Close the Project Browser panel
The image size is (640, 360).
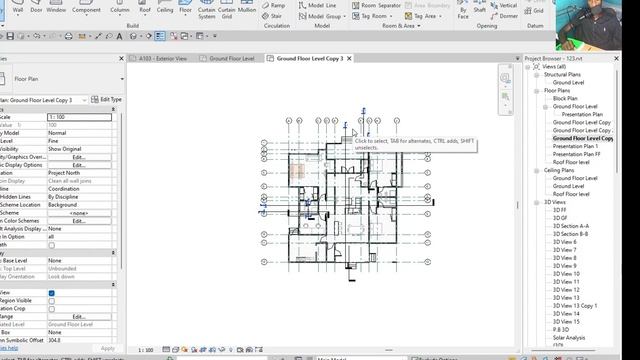pos(616,59)
